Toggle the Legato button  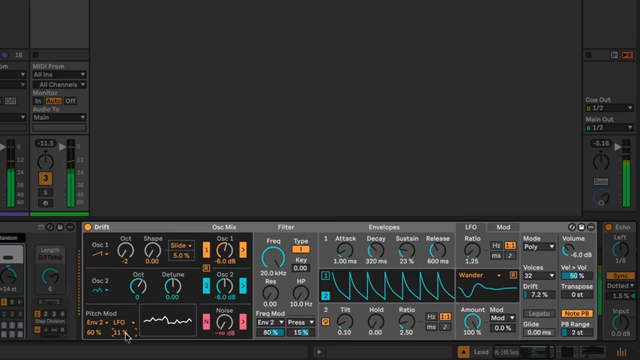click(x=539, y=314)
